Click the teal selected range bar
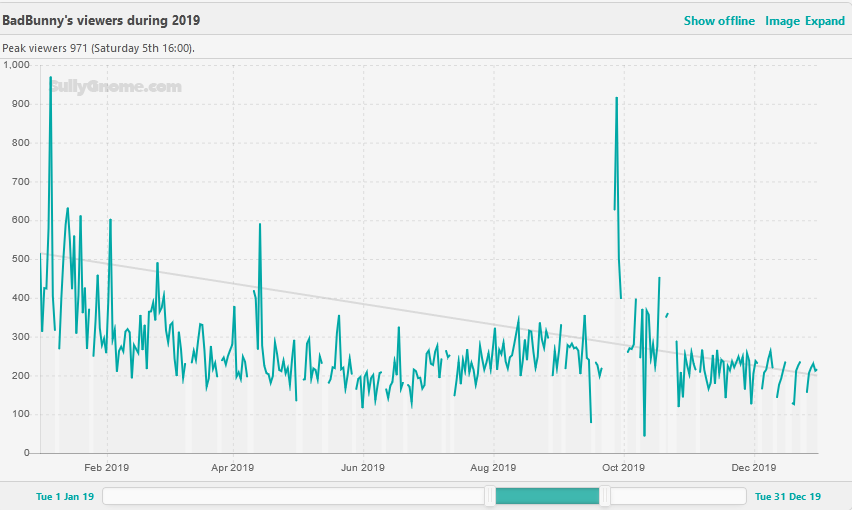852x510 pixels. point(547,496)
